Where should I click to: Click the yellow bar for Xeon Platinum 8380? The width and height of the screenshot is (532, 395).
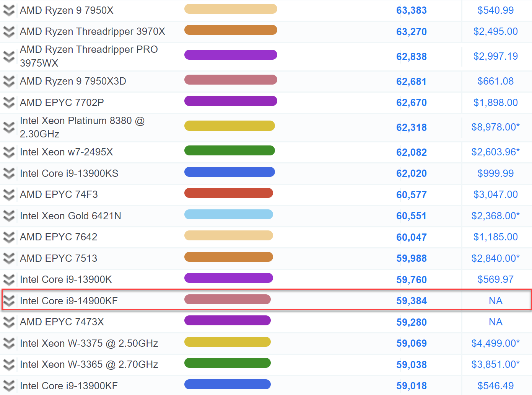click(x=229, y=126)
